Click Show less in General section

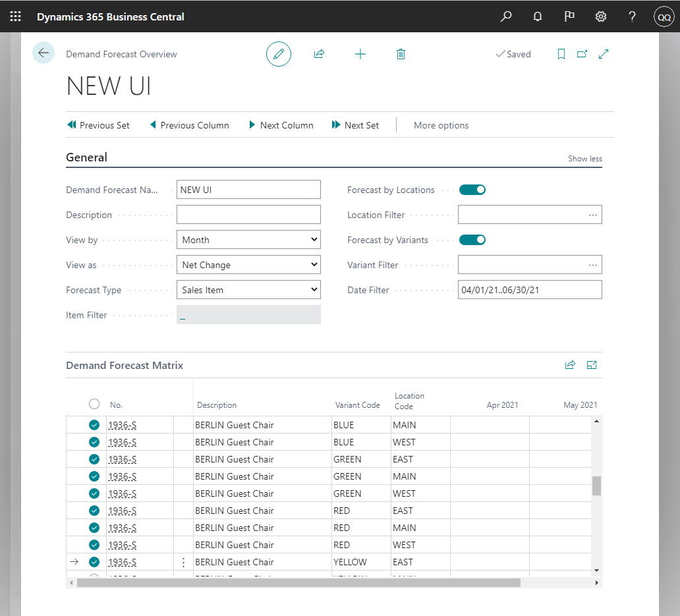(x=585, y=159)
